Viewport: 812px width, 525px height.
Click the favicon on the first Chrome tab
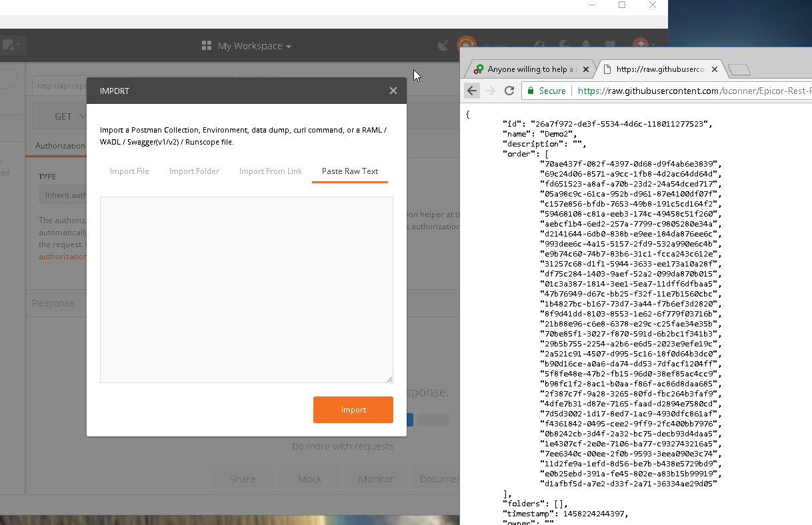point(479,69)
